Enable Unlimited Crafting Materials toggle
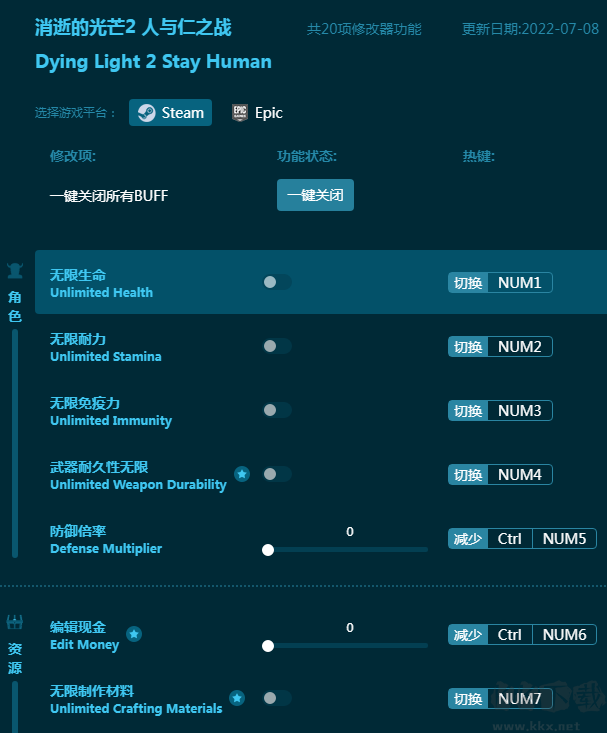The image size is (607, 733). pyautogui.click(x=277, y=698)
